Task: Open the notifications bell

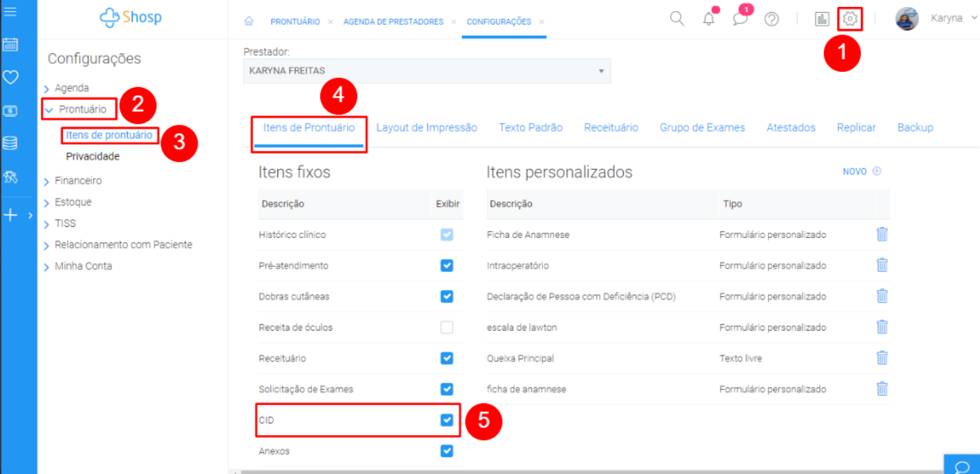Action: pos(708,19)
